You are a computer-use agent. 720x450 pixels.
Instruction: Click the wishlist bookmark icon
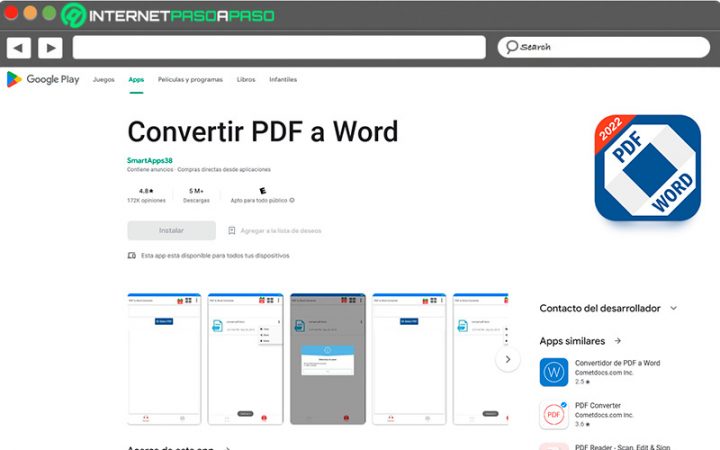(231, 231)
